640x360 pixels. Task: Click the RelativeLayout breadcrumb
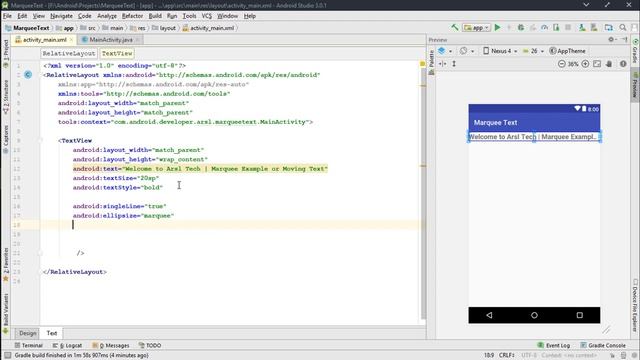tap(69, 53)
